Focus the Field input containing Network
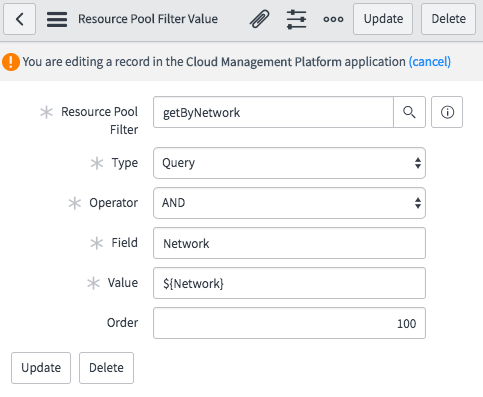 (289, 243)
